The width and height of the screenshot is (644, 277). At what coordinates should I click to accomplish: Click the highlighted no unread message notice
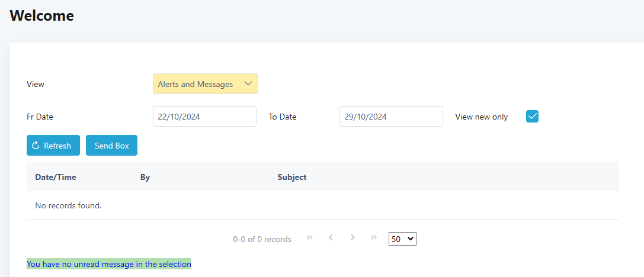pyautogui.click(x=109, y=264)
